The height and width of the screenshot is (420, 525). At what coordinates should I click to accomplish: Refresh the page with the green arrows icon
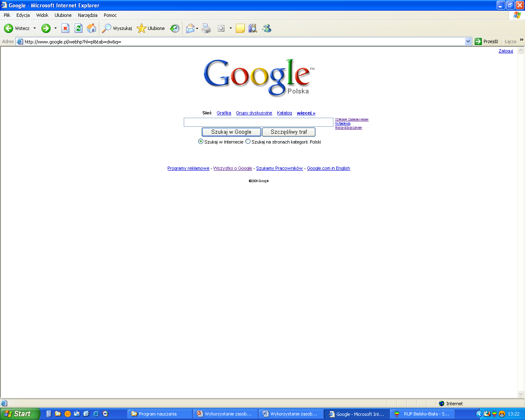click(78, 28)
